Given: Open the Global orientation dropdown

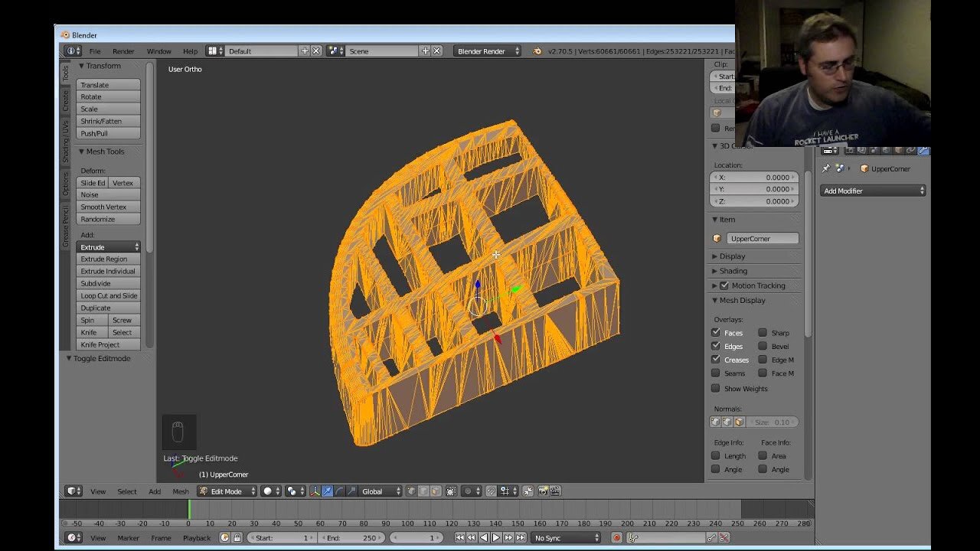Looking at the screenshot, I should point(381,491).
